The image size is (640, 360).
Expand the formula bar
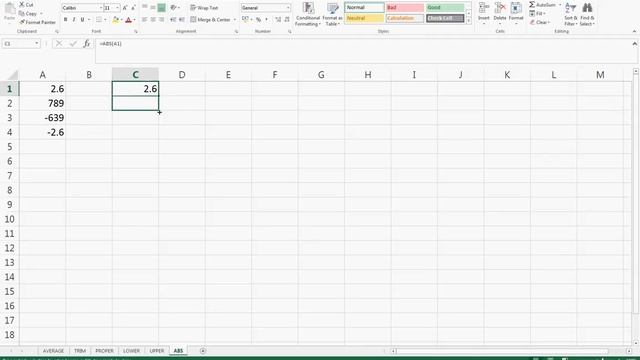(x=634, y=44)
